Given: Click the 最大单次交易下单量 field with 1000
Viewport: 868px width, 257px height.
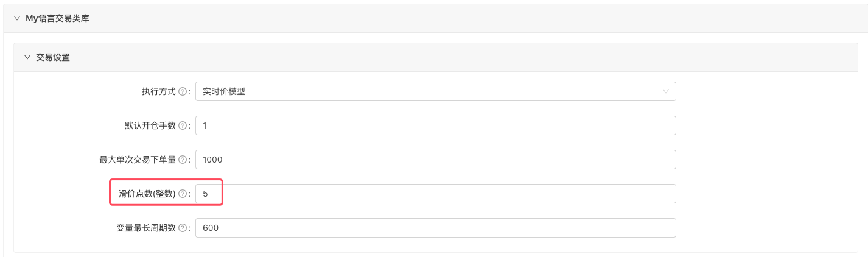Looking at the screenshot, I should (435, 160).
